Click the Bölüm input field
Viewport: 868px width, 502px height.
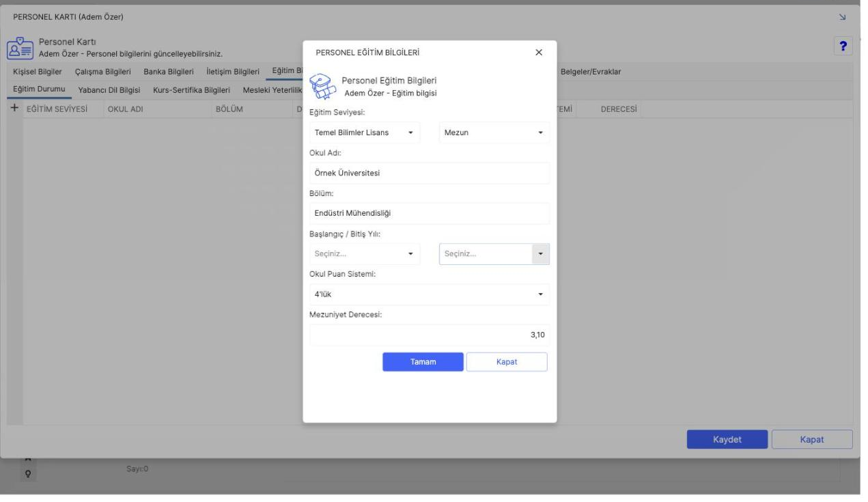tap(430, 213)
